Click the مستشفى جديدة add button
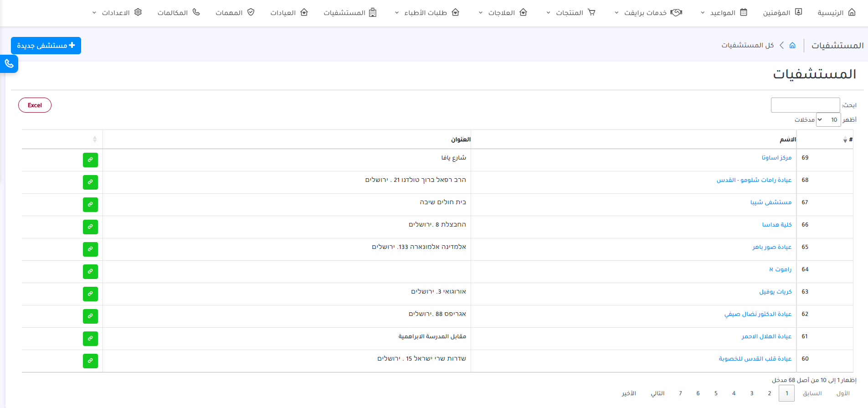The width and height of the screenshot is (868, 408). click(46, 46)
